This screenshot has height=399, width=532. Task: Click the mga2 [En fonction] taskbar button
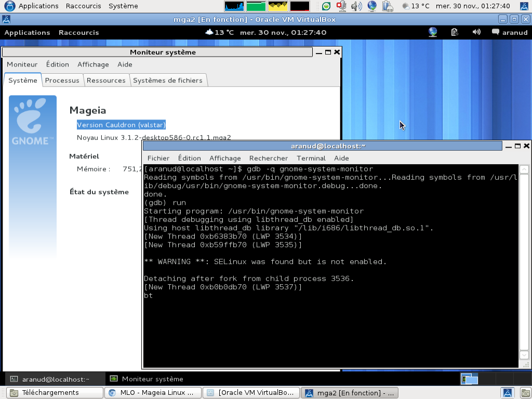click(x=350, y=393)
